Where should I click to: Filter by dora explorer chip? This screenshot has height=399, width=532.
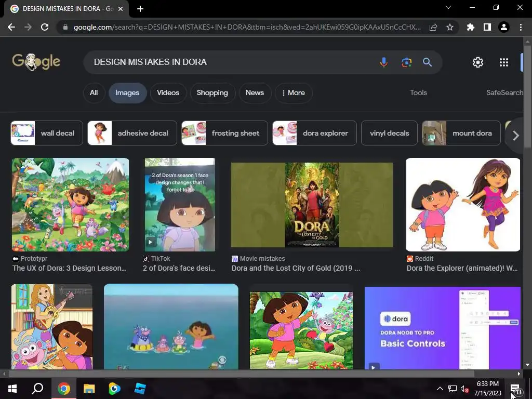[314, 133]
